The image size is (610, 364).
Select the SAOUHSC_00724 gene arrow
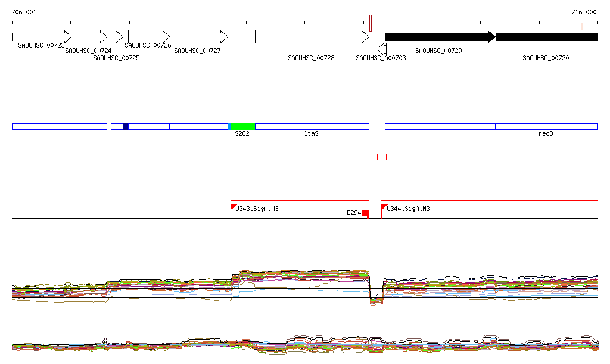click(89, 37)
